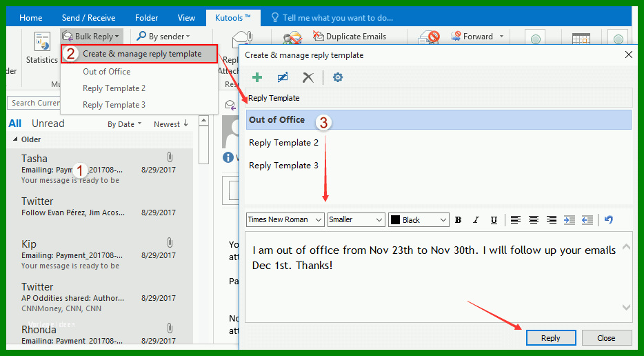
Task: Undo last edit in template editor
Action: pyautogui.click(x=609, y=220)
